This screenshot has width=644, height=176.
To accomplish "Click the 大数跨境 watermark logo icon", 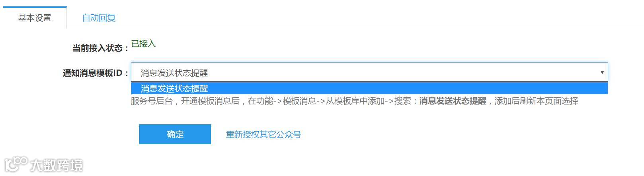I will click(x=16, y=164).
